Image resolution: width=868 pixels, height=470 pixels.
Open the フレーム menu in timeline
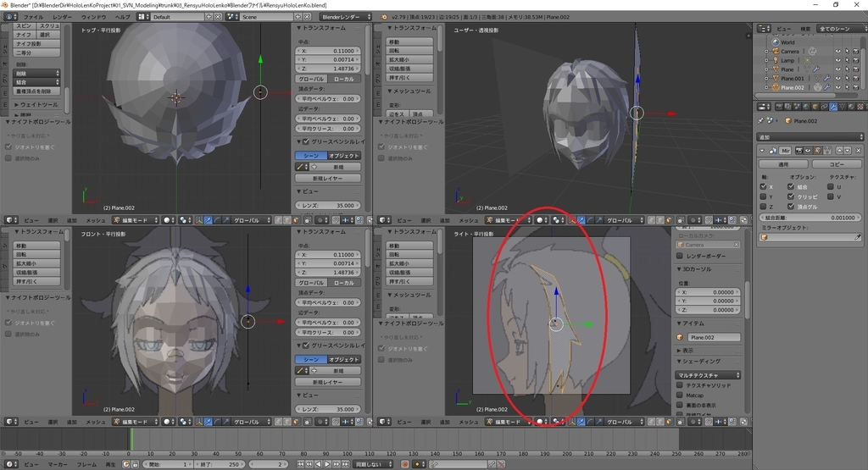pyautogui.click(x=86, y=464)
